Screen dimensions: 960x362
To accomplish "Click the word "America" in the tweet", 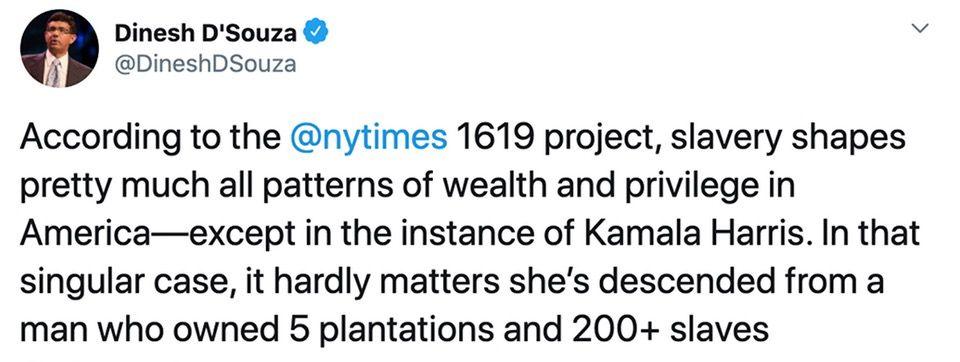I will point(83,235).
